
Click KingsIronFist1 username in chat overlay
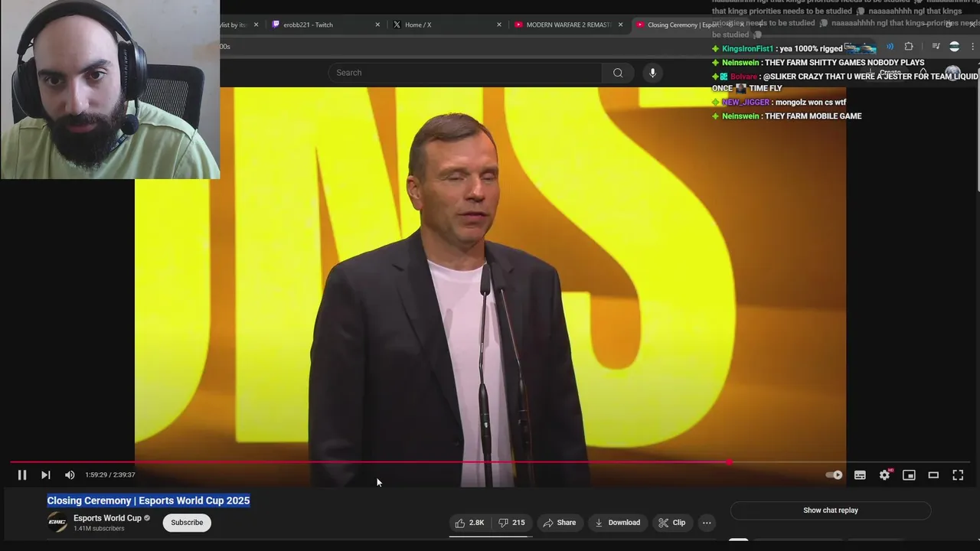tap(747, 49)
